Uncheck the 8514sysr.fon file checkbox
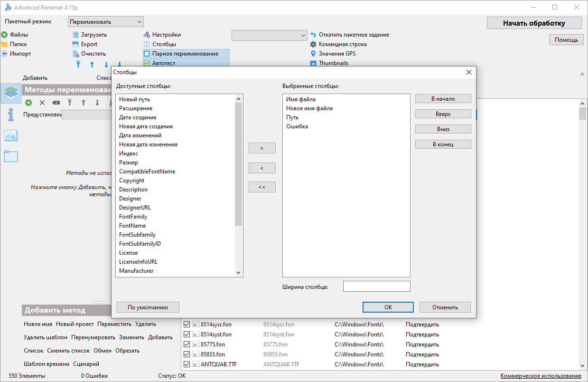The height and width of the screenshot is (382, 588). (x=187, y=325)
